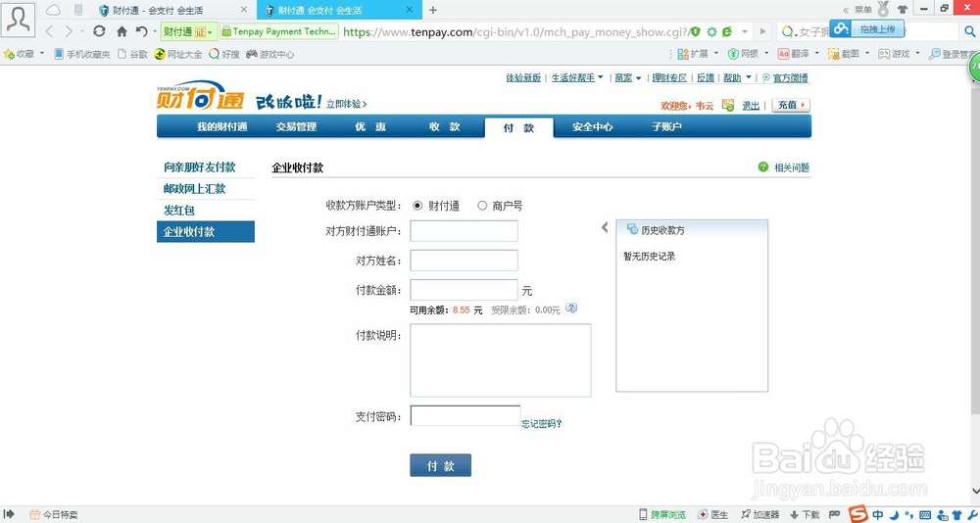The image size is (980, 523).
Task: Click the 充值 recharge button
Action: click(791, 105)
